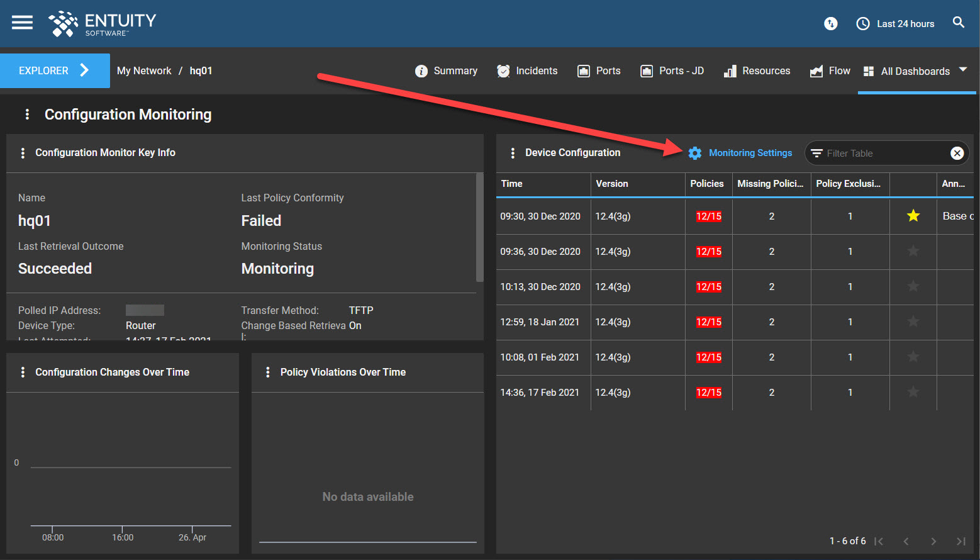
Task: Click 12/15 policies badge for 12:59 row
Action: 709,322
